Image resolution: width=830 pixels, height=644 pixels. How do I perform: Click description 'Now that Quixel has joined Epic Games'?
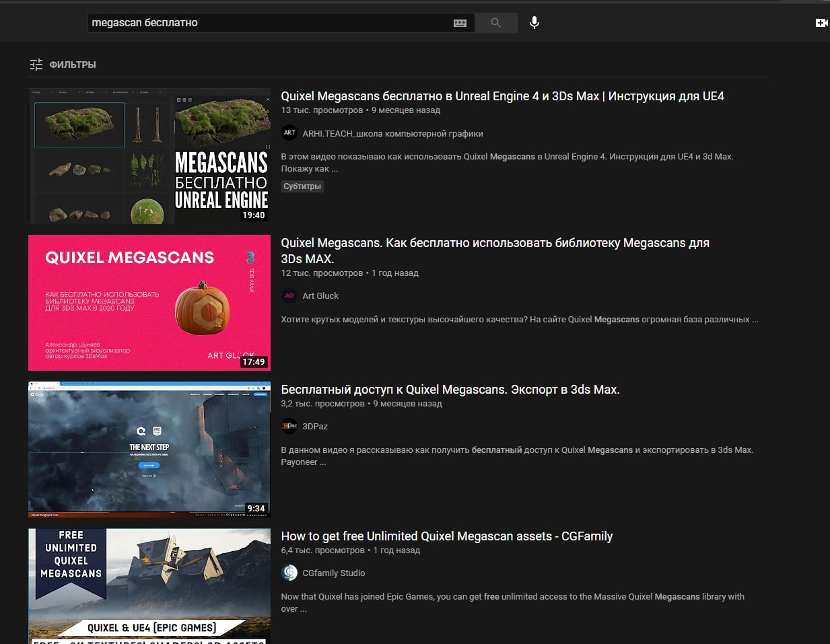(512, 603)
